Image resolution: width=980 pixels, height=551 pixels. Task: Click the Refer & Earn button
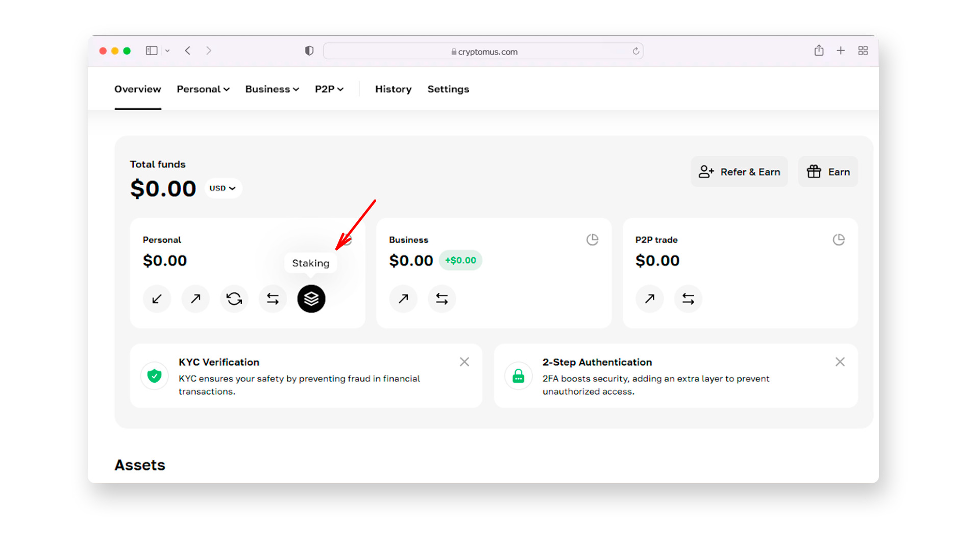(x=739, y=172)
